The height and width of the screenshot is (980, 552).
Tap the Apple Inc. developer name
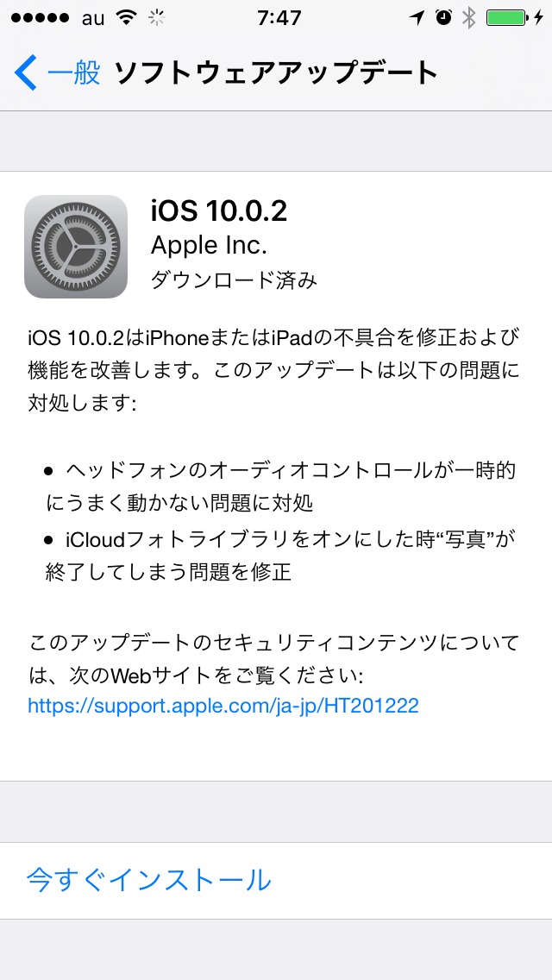point(209,246)
